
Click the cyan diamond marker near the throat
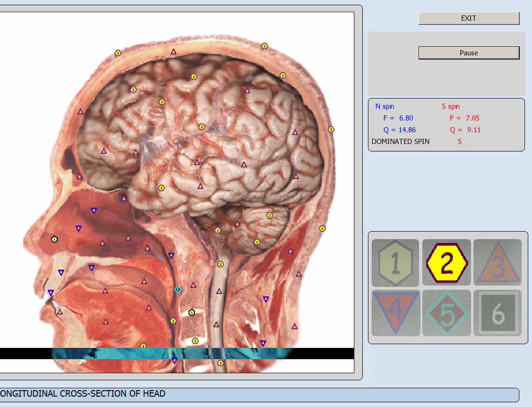178,289
